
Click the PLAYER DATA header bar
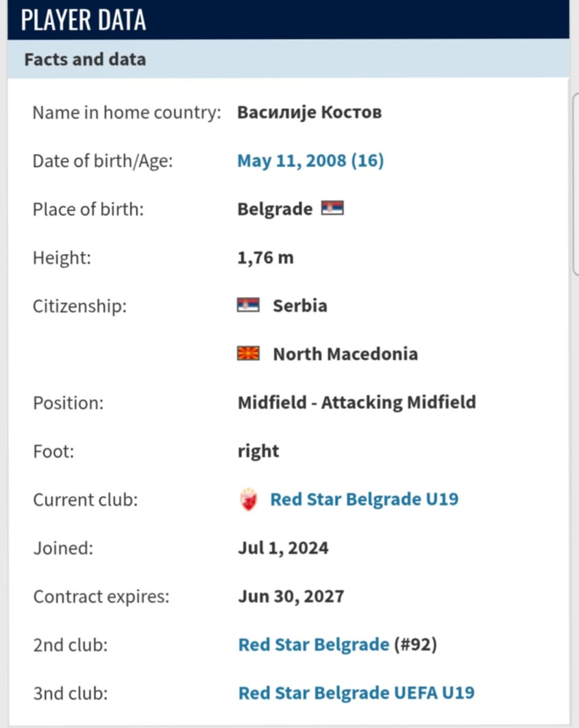[x=288, y=20]
